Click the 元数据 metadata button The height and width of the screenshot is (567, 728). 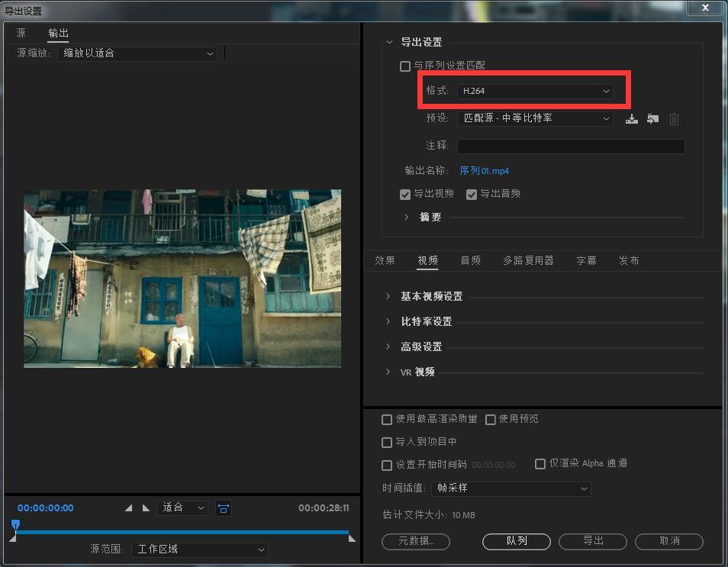coord(416,542)
